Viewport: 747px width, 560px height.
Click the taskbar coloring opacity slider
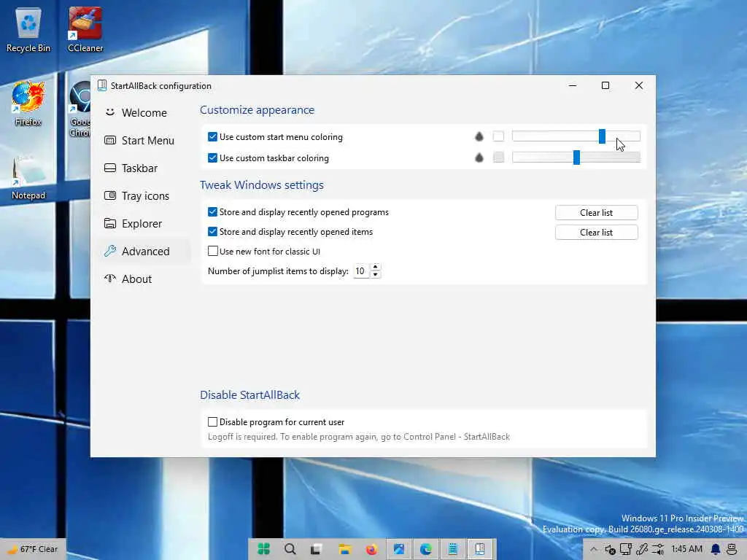coord(576,157)
